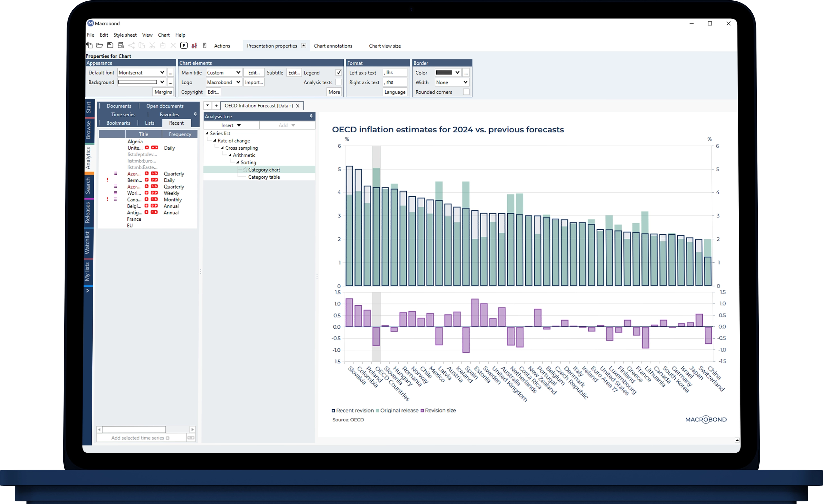Click the save floppy disk icon
823x504 pixels.
110,45
